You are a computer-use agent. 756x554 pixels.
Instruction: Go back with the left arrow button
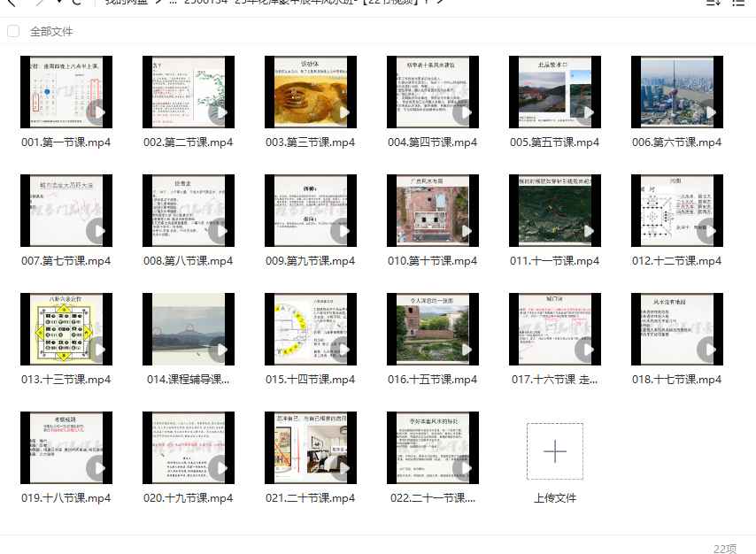(12, 3)
